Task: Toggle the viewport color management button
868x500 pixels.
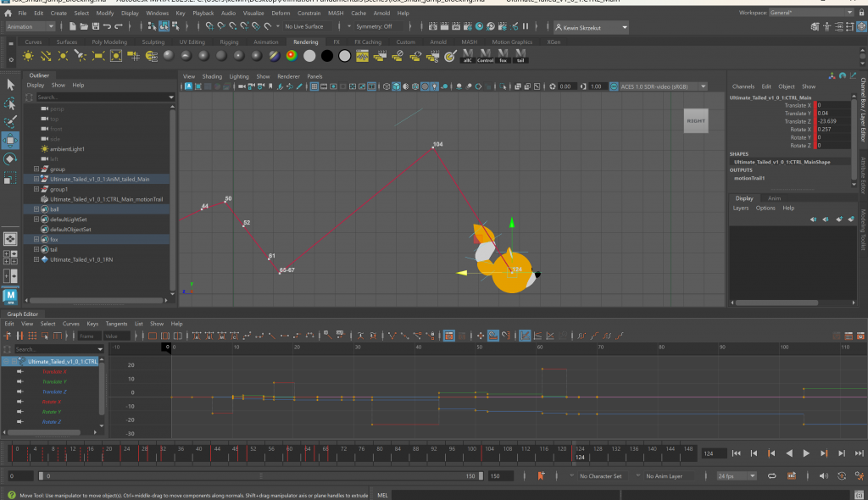Action: [x=614, y=86]
